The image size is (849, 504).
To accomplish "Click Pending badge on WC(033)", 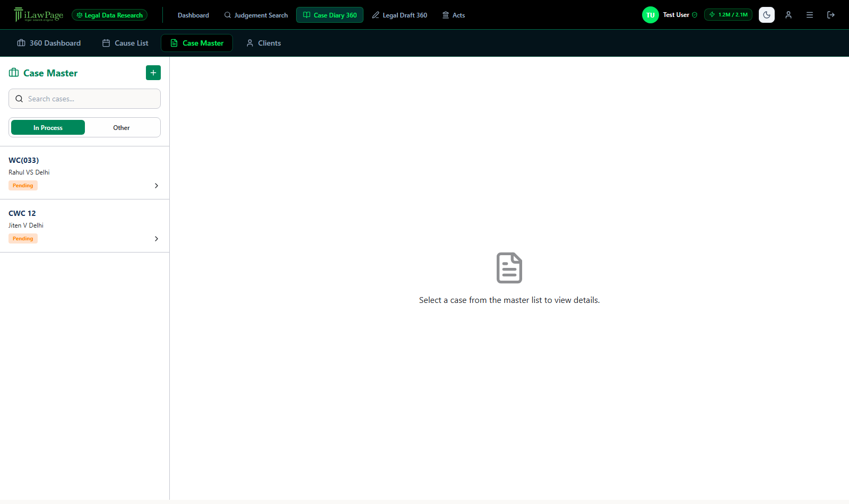I will click(x=23, y=186).
